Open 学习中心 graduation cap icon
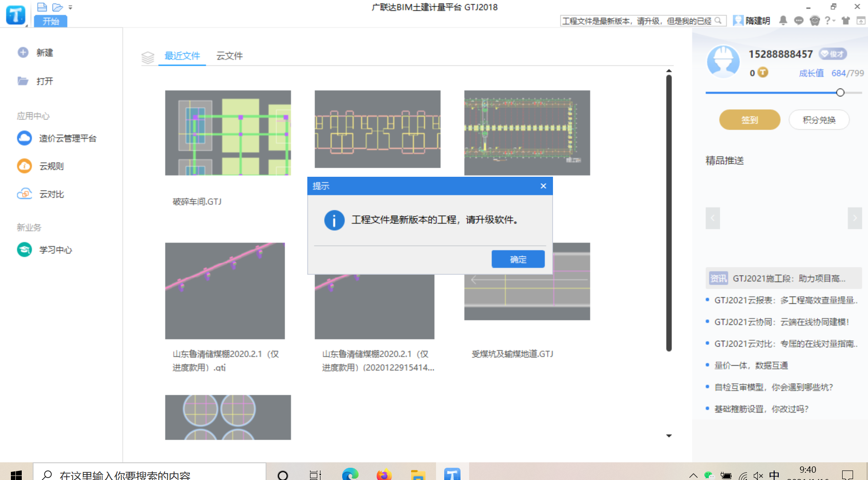 24,249
